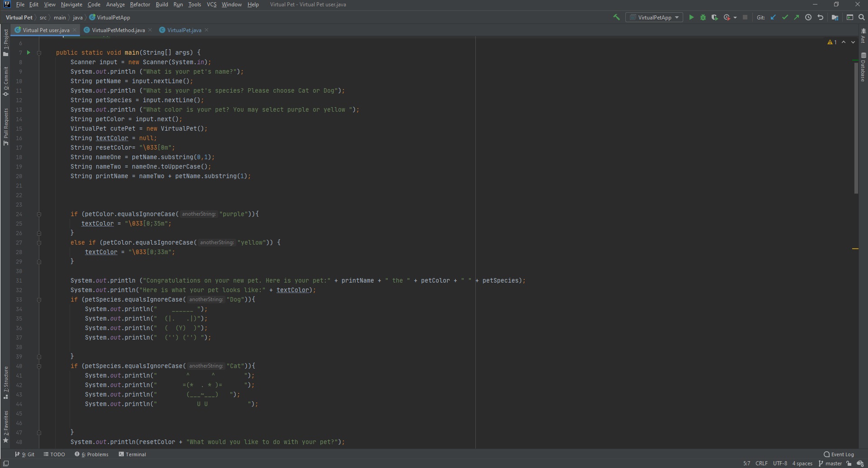The height and width of the screenshot is (468, 868).
Task: Open the Analyze menu
Action: click(x=115, y=4)
